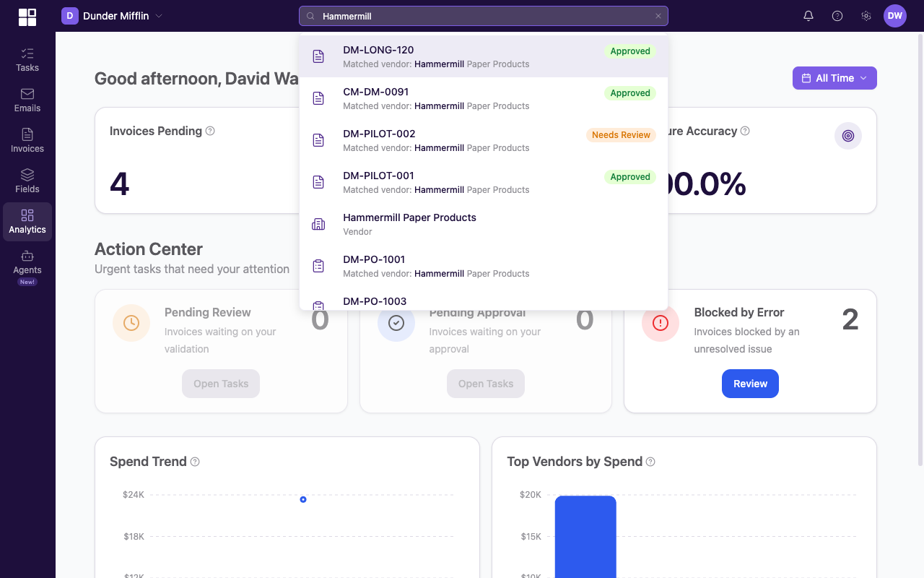Click the document icon for DM-LONG-120
Screen dimensions: 924x578
[318, 56]
